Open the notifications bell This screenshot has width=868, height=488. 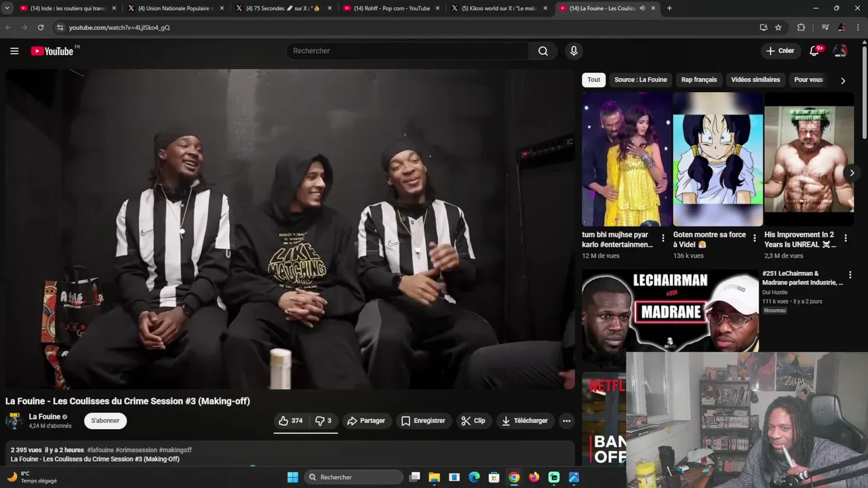pos(816,51)
